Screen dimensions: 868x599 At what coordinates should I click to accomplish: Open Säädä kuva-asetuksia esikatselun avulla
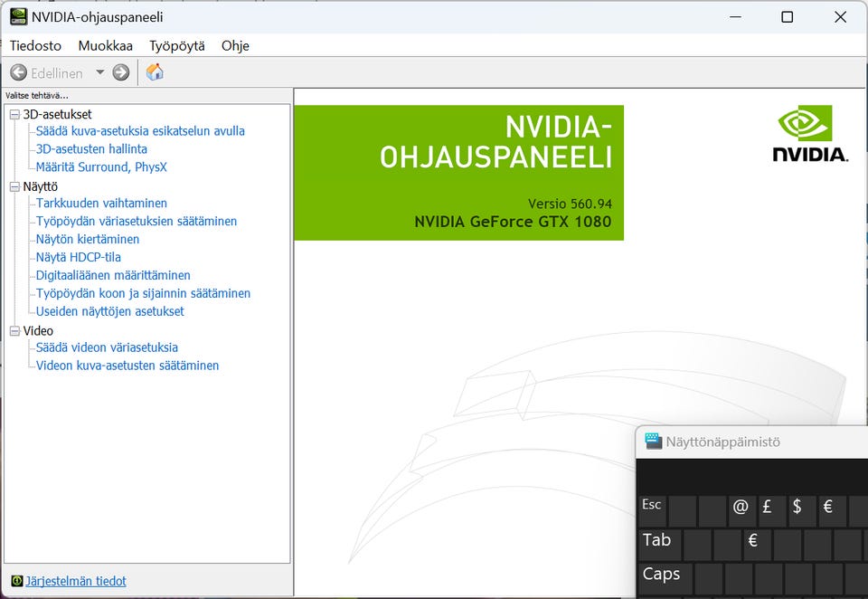[140, 131]
